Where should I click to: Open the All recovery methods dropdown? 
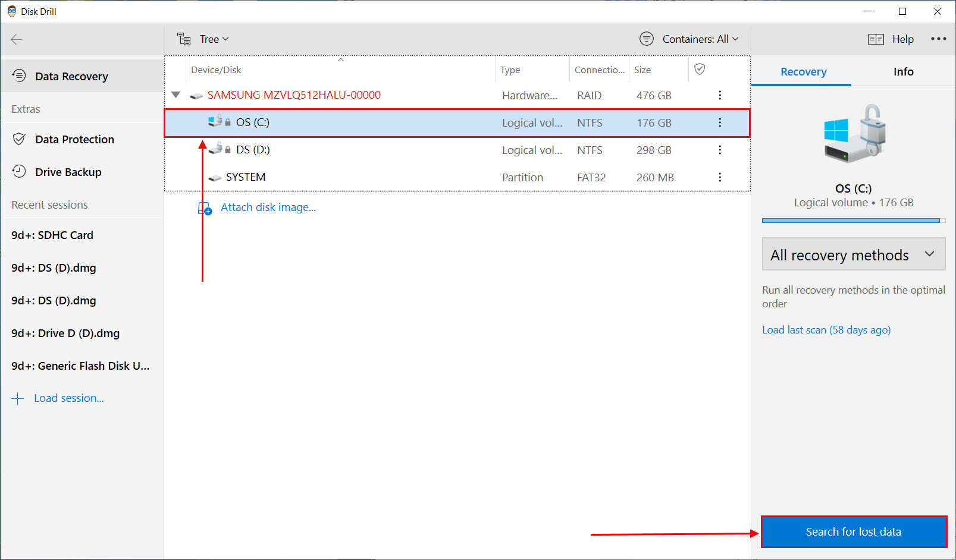pos(854,254)
